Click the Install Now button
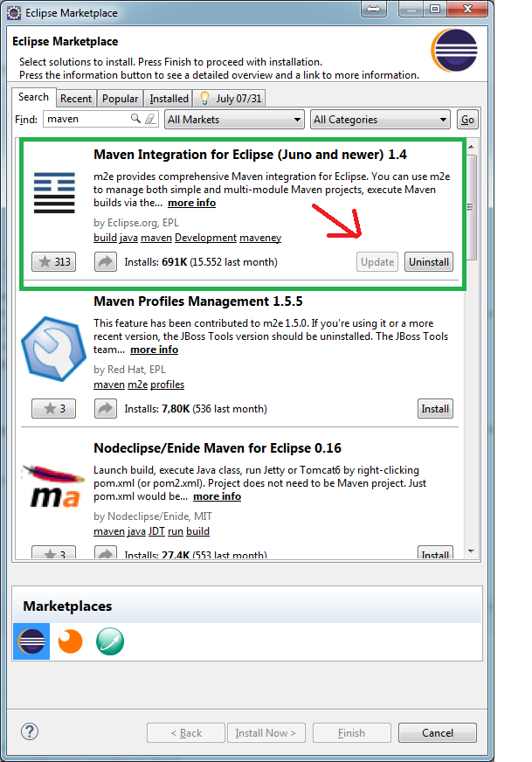The height and width of the screenshot is (762, 532). point(266,733)
